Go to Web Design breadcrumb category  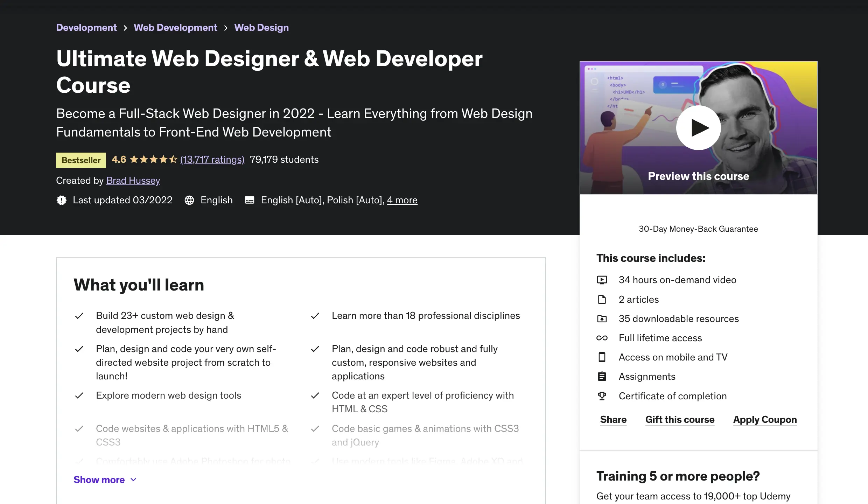pos(261,28)
